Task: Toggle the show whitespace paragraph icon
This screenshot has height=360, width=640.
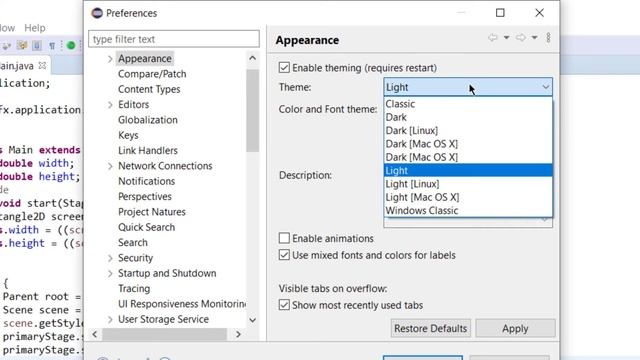Action: tap(52, 46)
